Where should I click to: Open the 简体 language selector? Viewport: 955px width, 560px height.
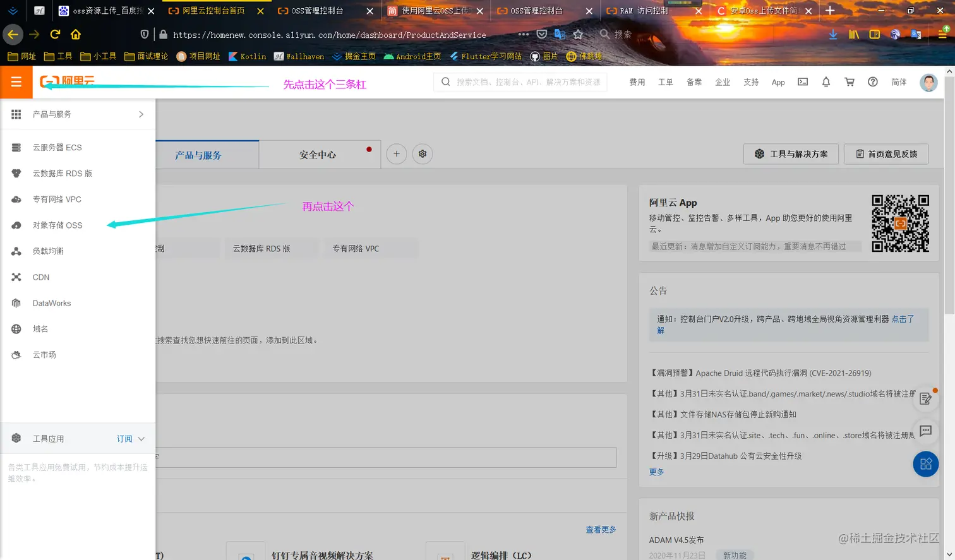click(x=899, y=82)
